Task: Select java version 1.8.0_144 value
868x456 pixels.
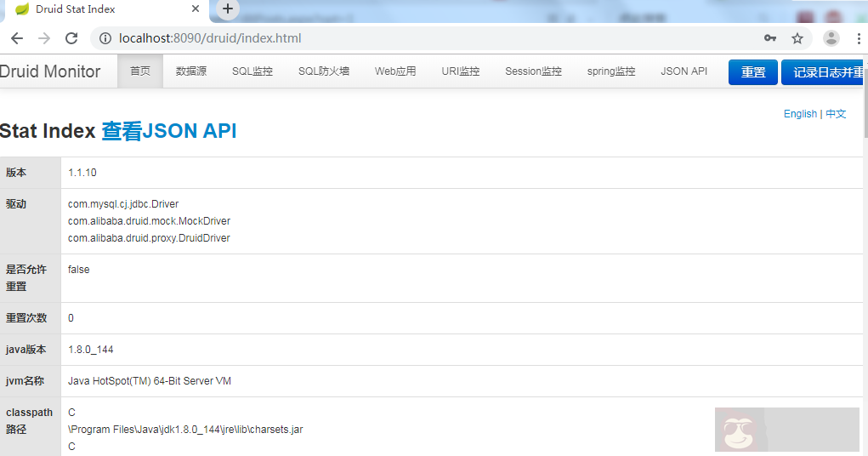Action: point(91,350)
